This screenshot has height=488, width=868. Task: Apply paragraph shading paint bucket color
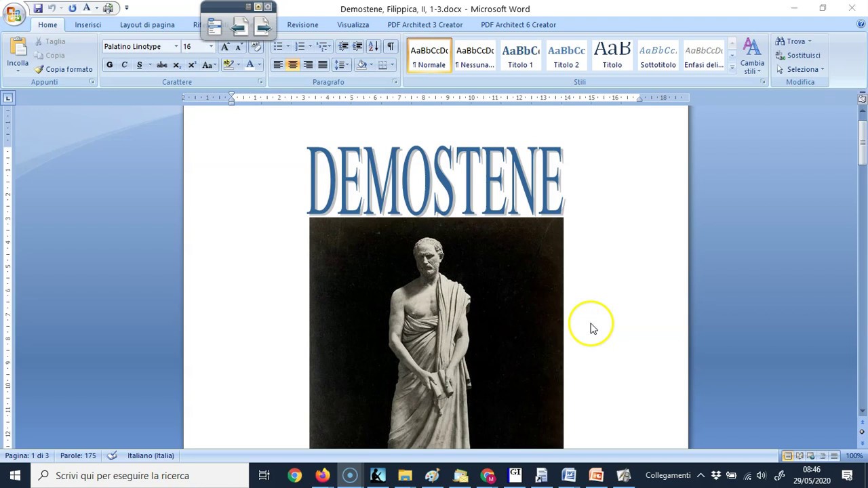click(x=361, y=65)
